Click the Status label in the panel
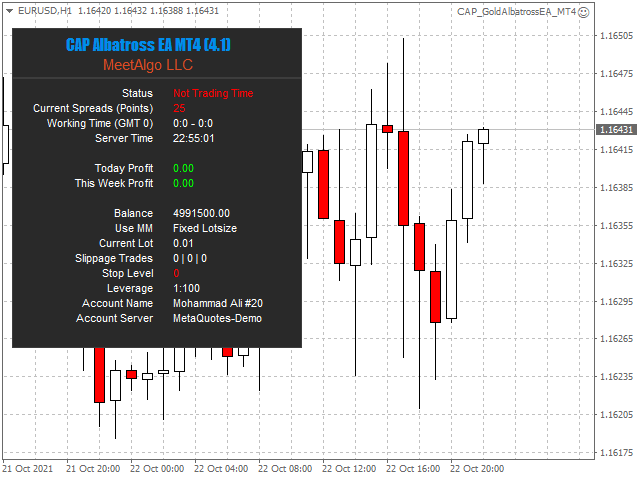Viewport: 640px width, 480px height. [138, 93]
